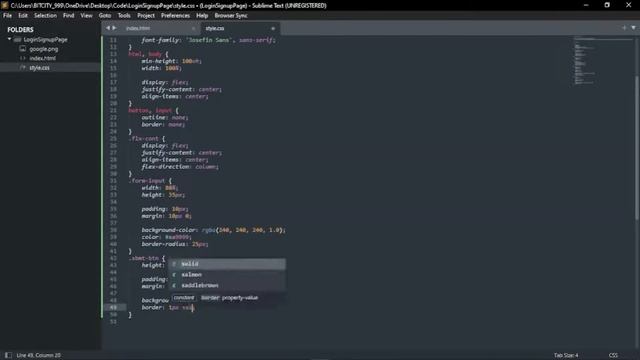Choose 'saddlebrown' from the autocomplete list

pos(227,285)
